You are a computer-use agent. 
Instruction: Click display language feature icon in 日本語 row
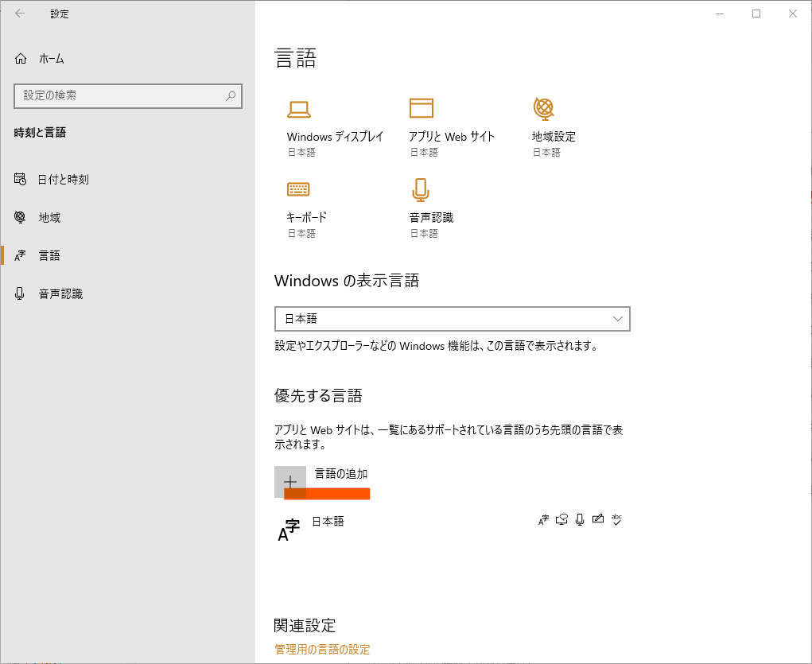pyautogui.click(x=542, y=520)
